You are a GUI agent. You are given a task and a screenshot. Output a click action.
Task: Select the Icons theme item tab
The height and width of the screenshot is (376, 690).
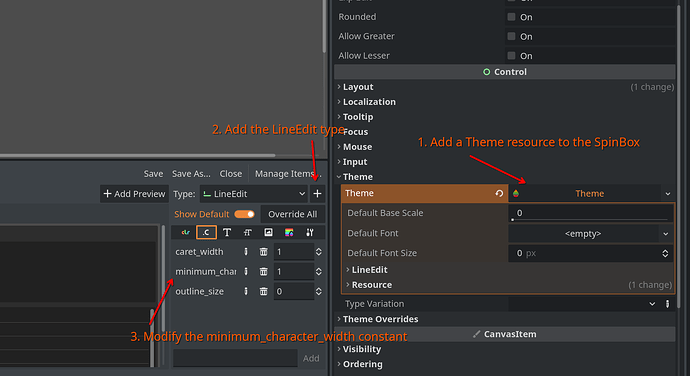click(268, 232)
